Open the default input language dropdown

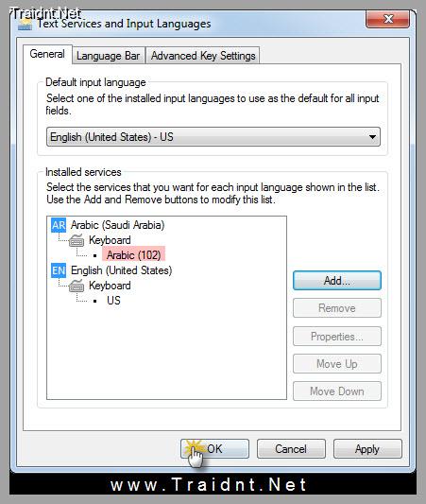click(x=213, y=137)
